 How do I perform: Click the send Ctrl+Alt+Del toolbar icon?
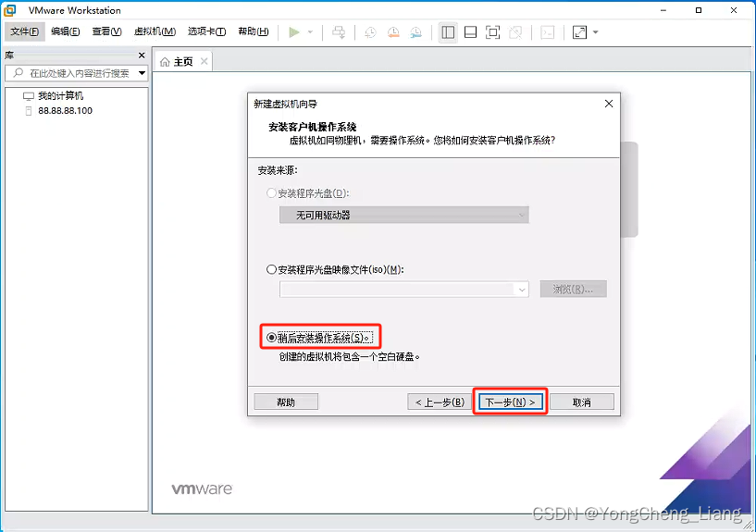tap(339, 32)
